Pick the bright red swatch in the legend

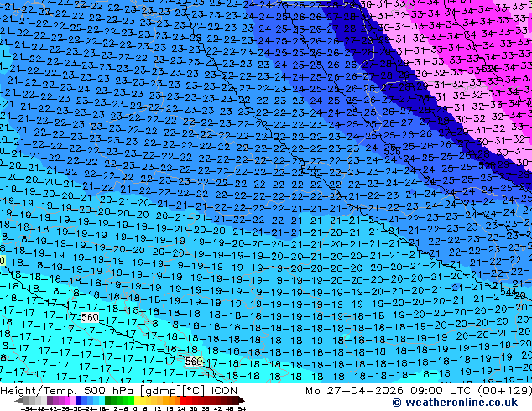[183, 400]
